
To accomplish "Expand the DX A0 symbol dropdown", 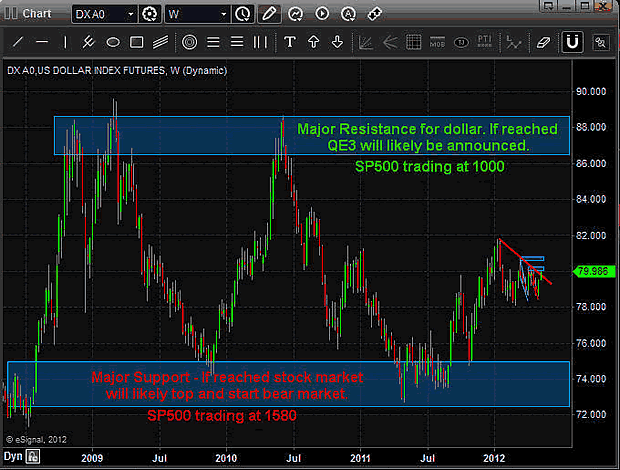I will [130, 15].
